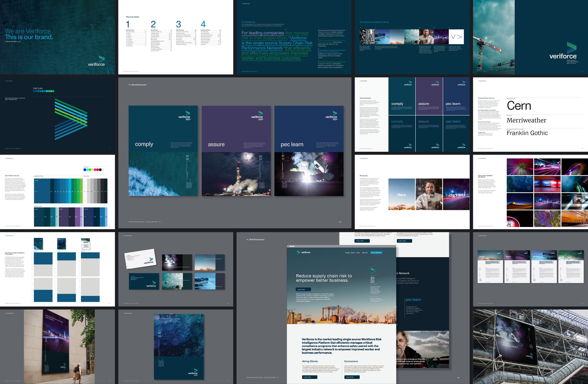588x384 pixels.
Task: Click Learn How under the Contractors section
Action: click(x=352, y=377)
